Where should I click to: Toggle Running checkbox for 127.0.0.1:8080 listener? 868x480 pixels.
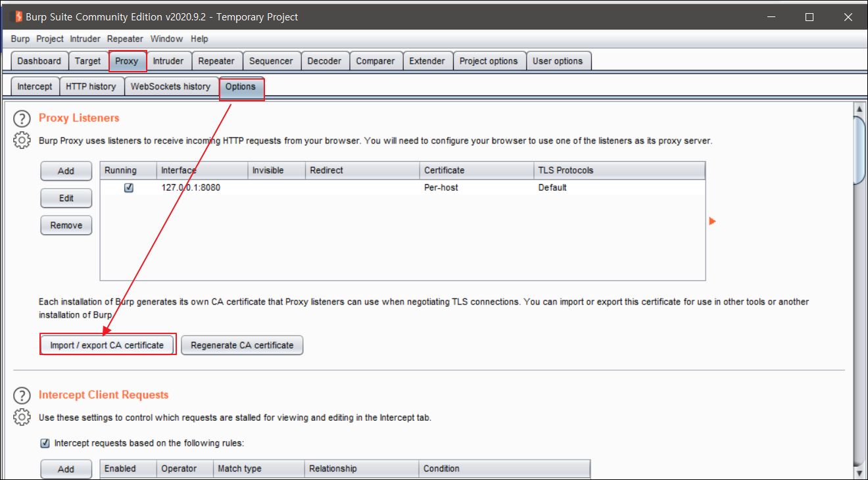pos(129,187)
